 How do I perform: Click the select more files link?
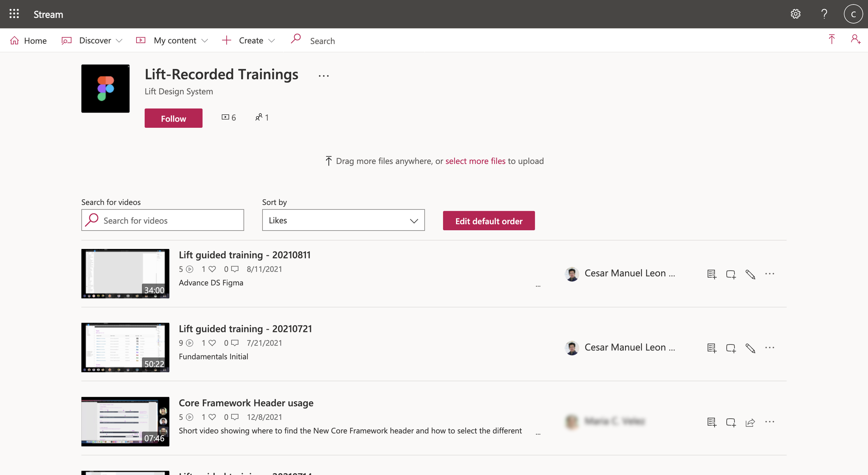click(475, 161)
